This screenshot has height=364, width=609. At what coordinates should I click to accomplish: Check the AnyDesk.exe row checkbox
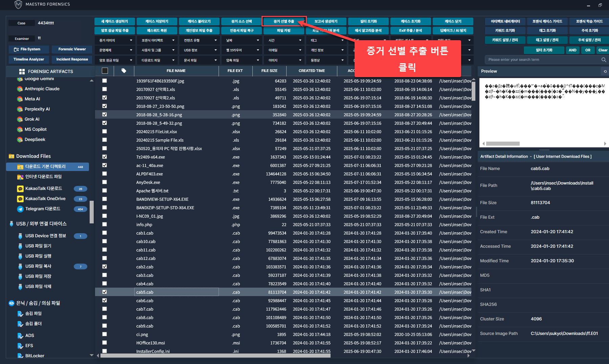[105, 182]
